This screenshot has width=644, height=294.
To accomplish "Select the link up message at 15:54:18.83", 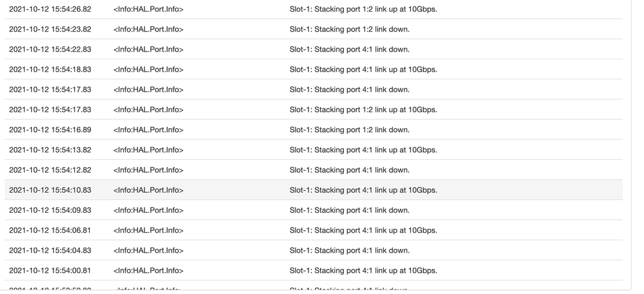I will (x=363, y=70).
